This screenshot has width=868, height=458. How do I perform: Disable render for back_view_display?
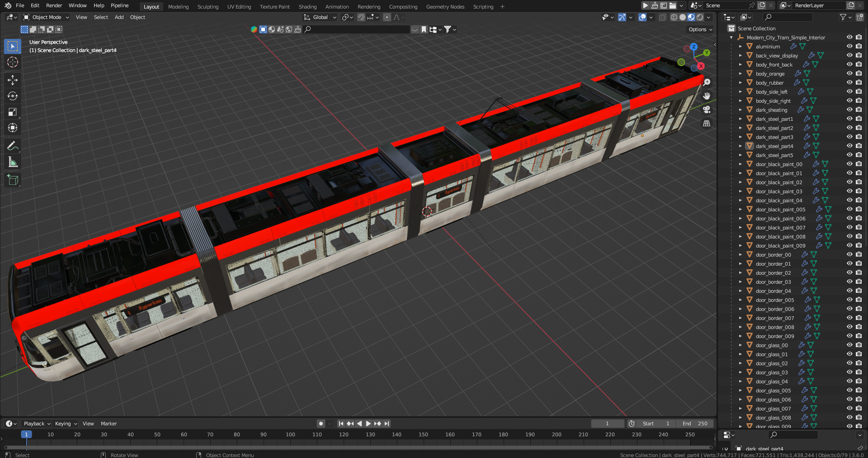[859, 55]
